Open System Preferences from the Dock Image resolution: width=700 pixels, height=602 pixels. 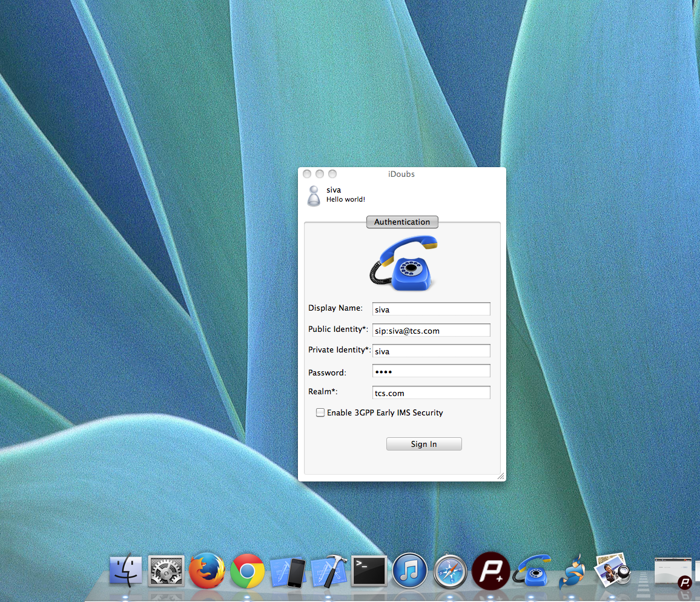[x=166, y=570]
